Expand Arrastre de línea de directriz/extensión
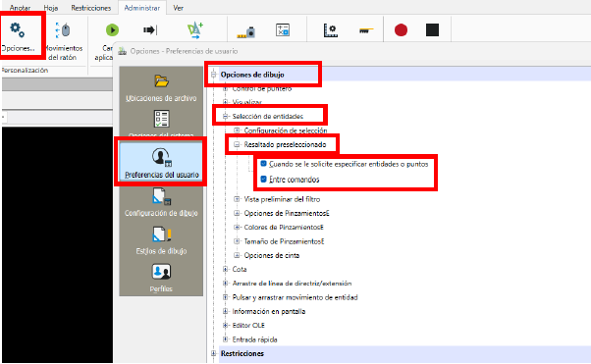This screenshot has height=364, width=591. click(226, 283)
